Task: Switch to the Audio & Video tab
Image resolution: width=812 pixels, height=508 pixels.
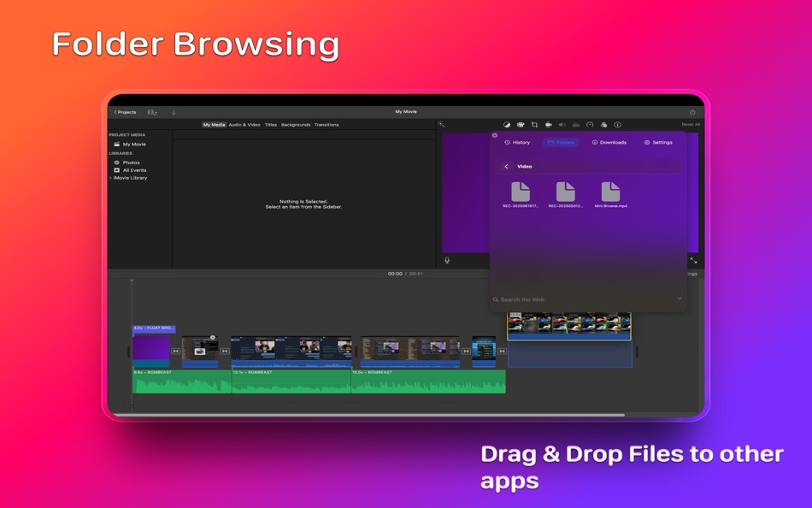Action: click(x=245, y=125)
